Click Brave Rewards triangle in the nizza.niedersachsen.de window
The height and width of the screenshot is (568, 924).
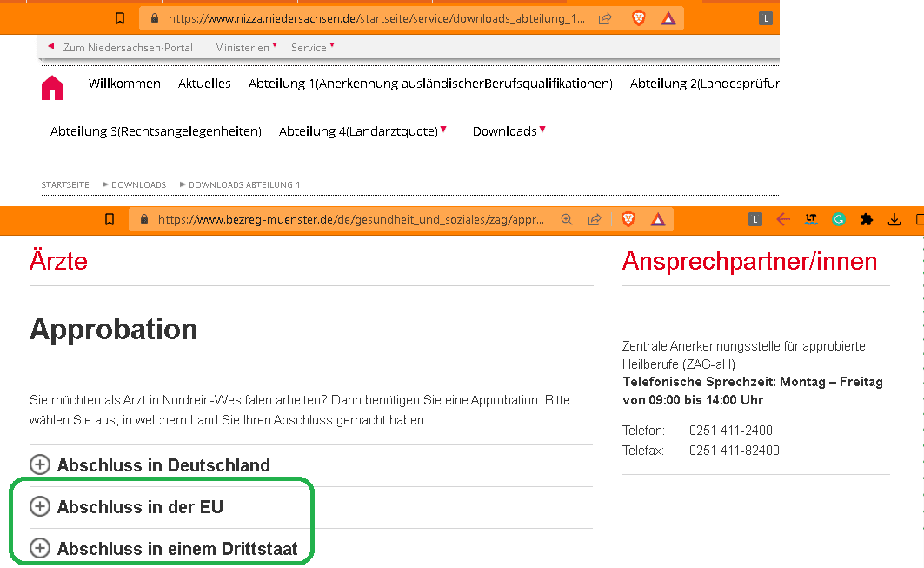(x=668, y=19)
